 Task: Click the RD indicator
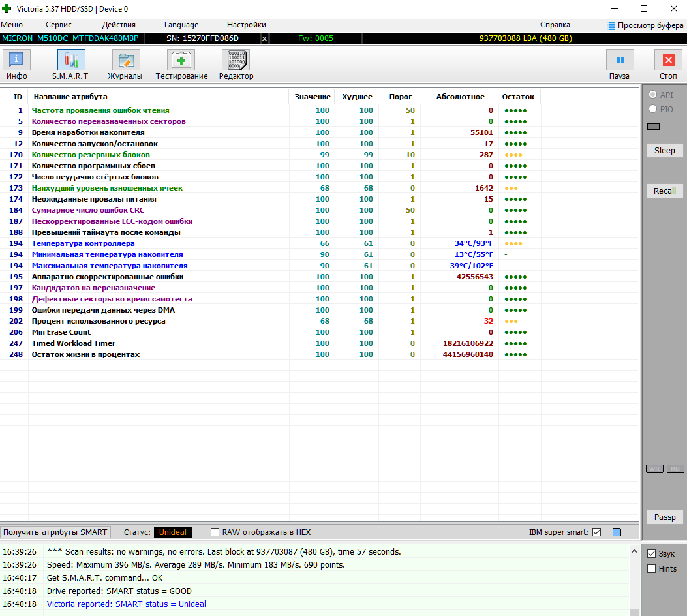pyautogui.click(x=675, y=469)
